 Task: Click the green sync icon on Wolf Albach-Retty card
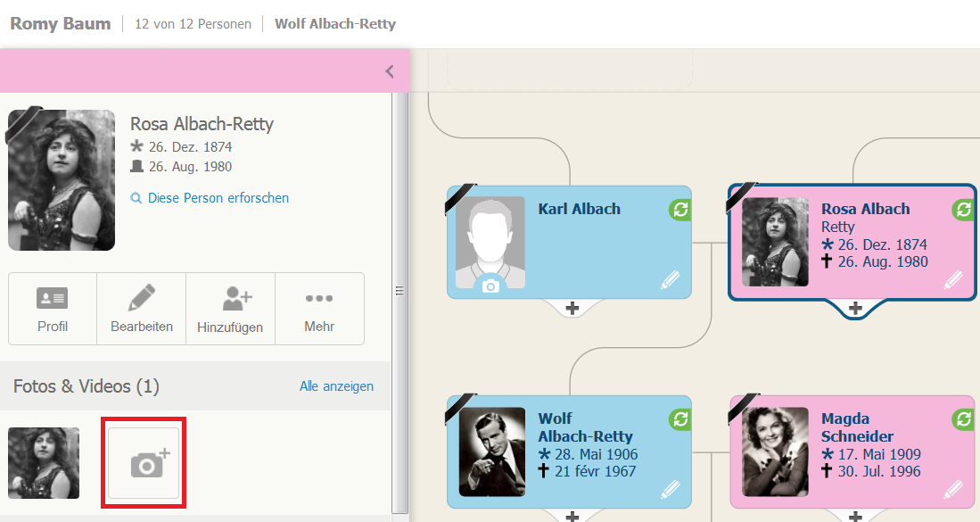tap(680, 418)
